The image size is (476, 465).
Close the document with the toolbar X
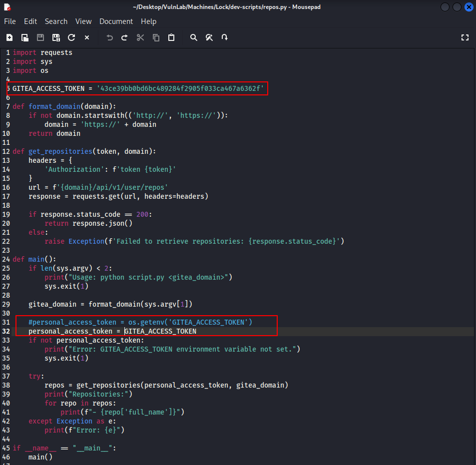[87, 37]
